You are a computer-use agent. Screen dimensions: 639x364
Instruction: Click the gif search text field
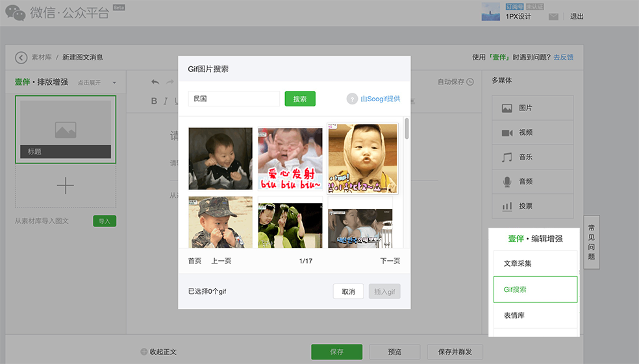pyautogui.click(x=234, y=99)
